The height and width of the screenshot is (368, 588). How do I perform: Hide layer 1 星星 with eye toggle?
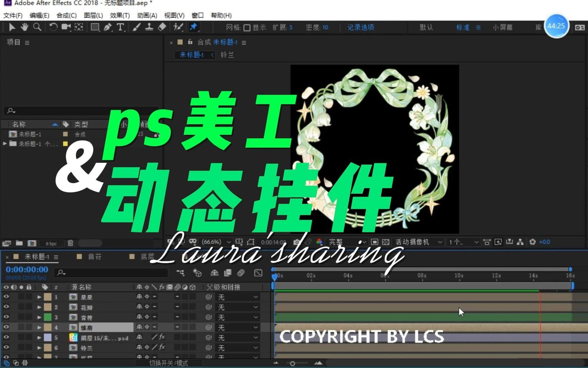tap(6, 297)
